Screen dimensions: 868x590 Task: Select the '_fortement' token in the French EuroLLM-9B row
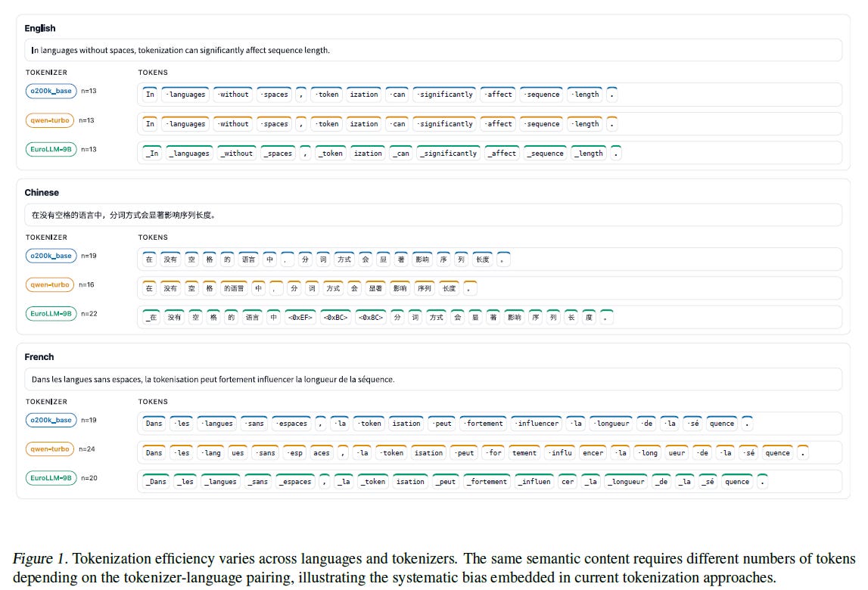click(487, 482)
